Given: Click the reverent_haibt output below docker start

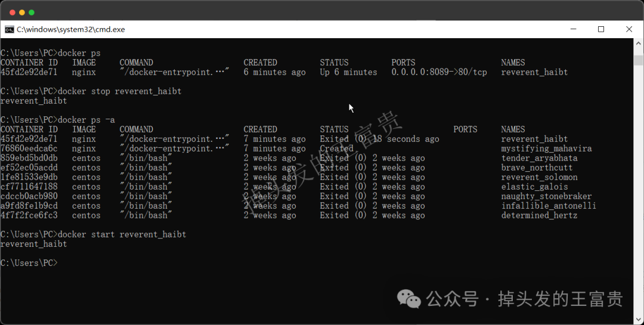Looking at the screenshot, I should [x=33, y=244].
